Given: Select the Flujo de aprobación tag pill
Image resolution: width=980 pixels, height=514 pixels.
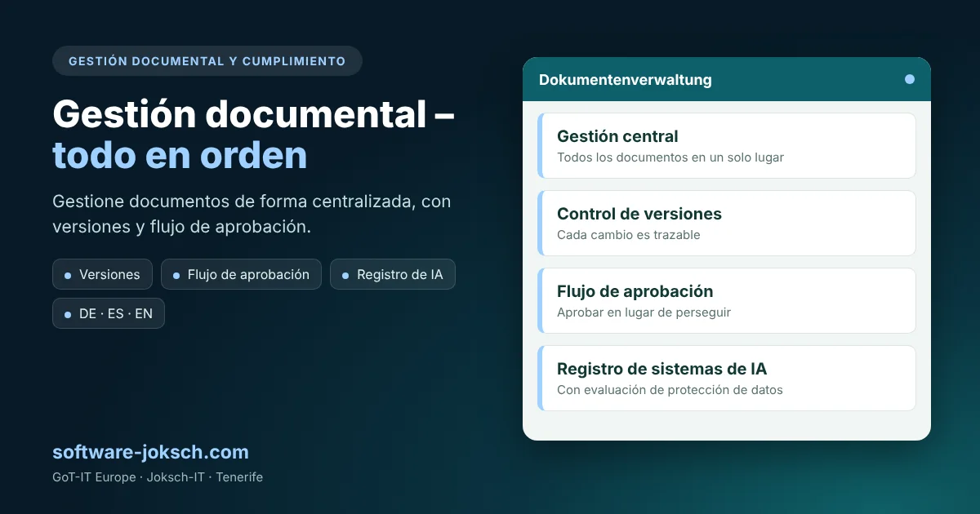Looking at the screenshot, I should pos(241,274).
